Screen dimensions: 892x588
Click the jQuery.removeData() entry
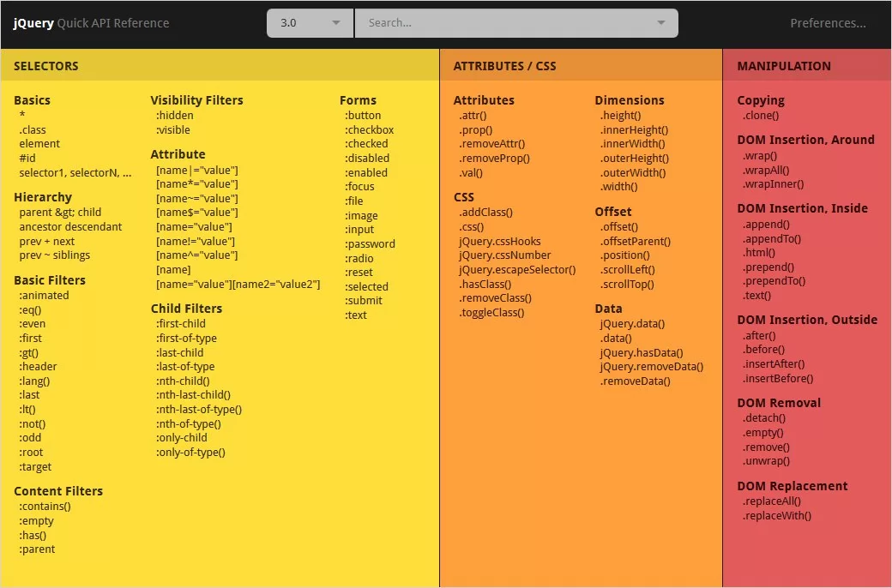coord(651,367)
